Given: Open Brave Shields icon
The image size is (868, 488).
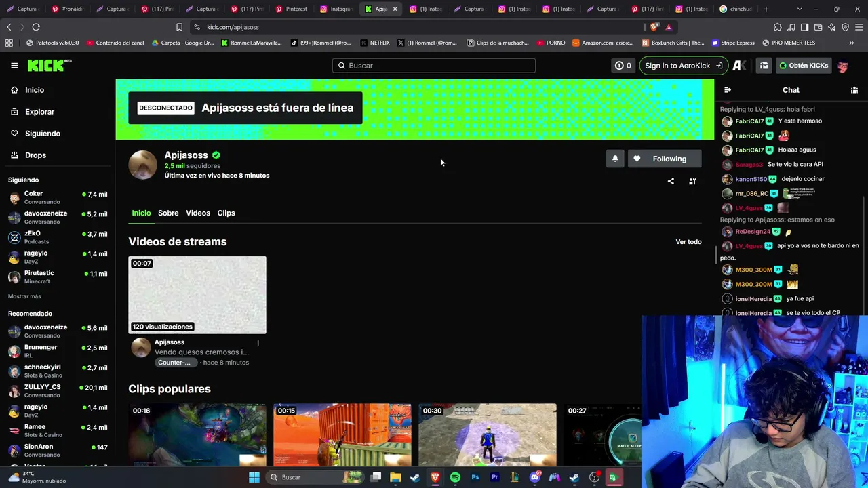Looking at the screenshot, I should pos(654,27).
